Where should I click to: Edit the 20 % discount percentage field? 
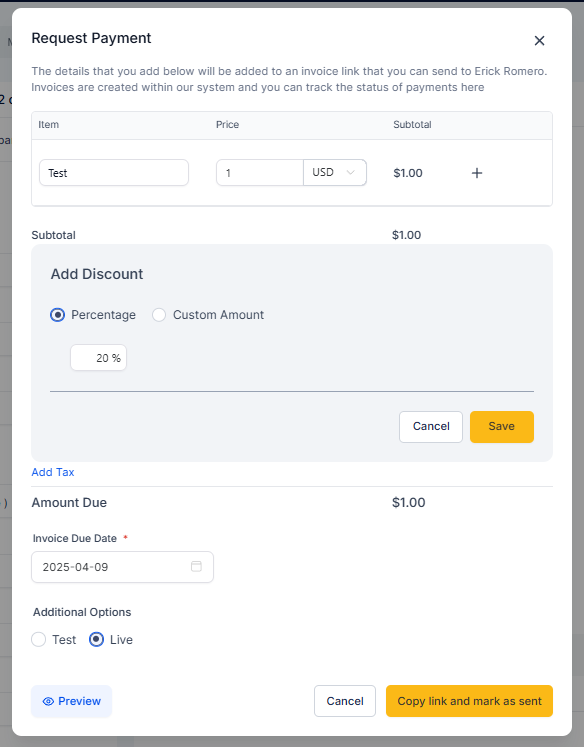pos(99,358)
